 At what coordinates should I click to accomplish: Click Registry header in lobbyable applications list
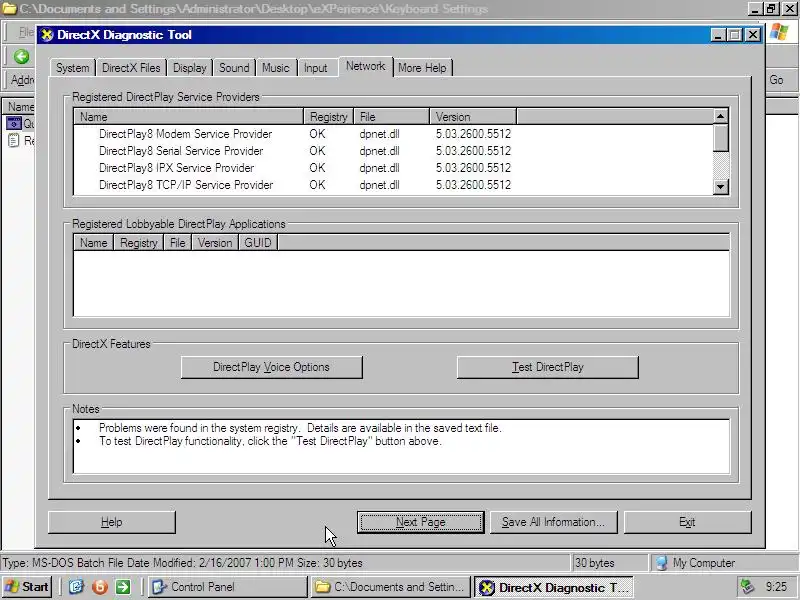point(138,243)
